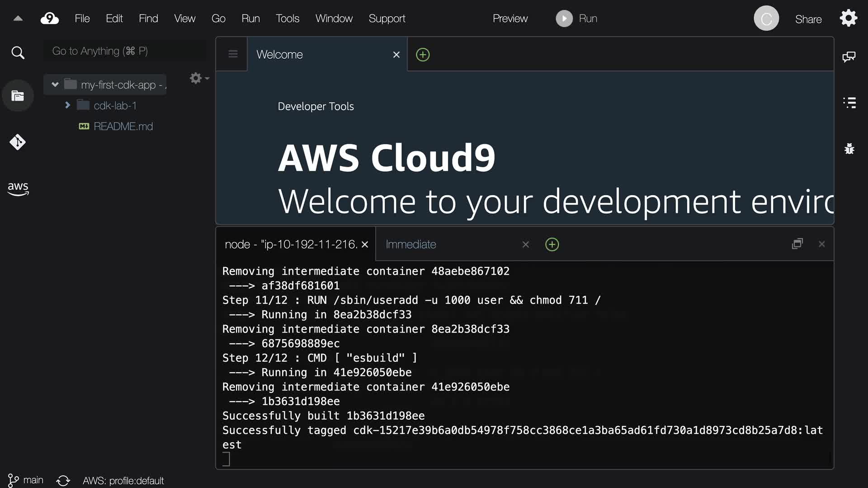Click the Share button
This screenshot has height=488, width=868.
pos(808,19)
